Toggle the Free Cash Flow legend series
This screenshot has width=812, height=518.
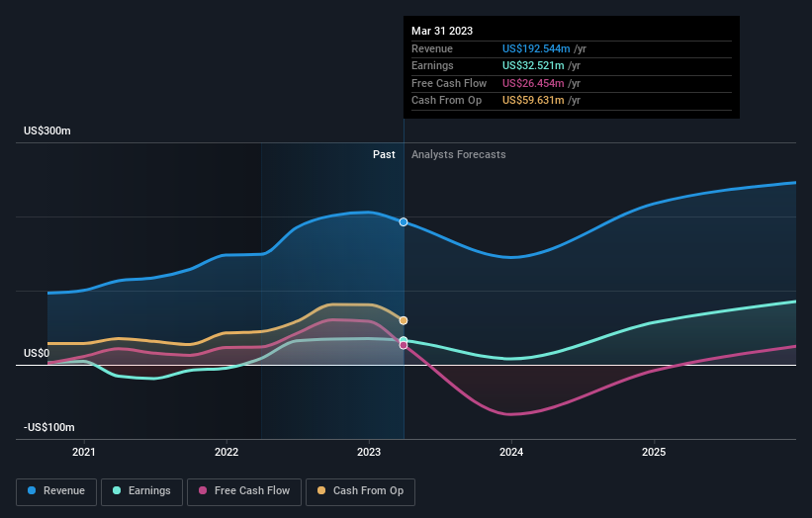244,491
